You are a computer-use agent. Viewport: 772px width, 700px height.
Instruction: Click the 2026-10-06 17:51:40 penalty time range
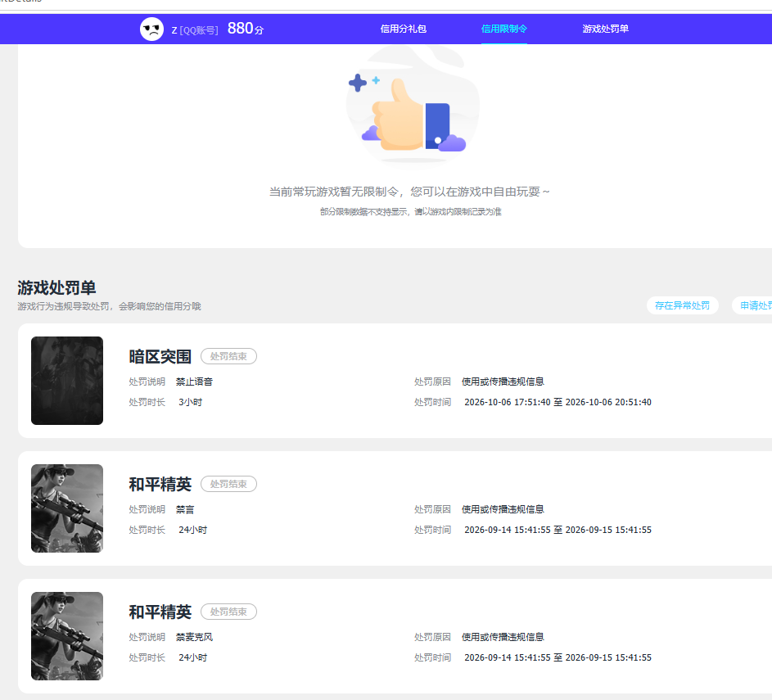(x=558, y=402)
